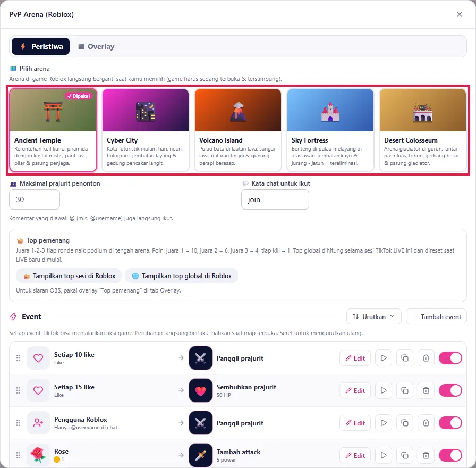Test-run the Rose gift event
This screenshot has width=476, height=468.
tap(384, 455)
